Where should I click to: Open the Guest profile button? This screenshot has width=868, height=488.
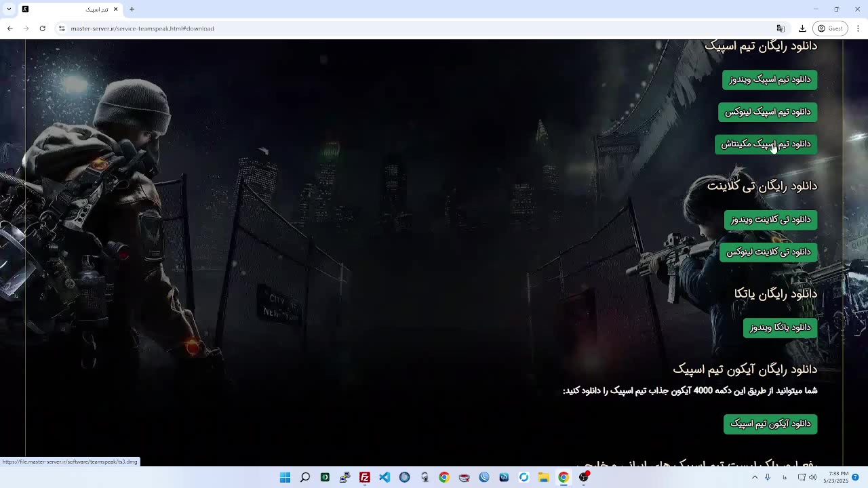click(830, 28)
